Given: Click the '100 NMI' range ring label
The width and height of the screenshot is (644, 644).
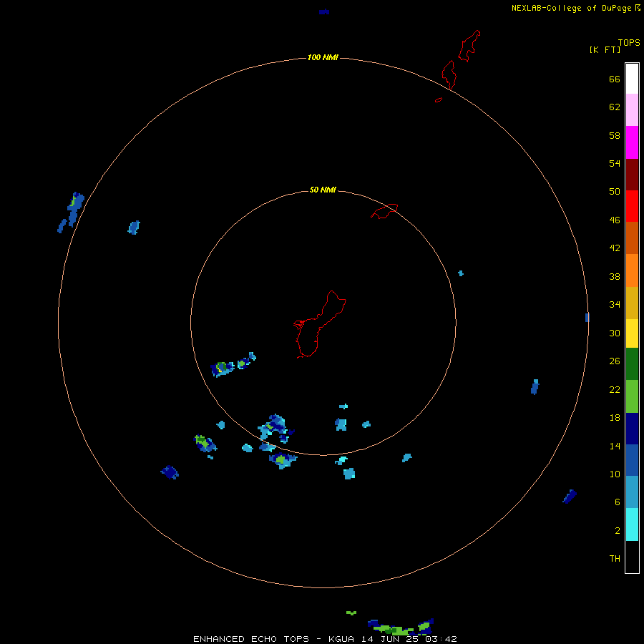Looking at the screenshot, I should point(323,57).
